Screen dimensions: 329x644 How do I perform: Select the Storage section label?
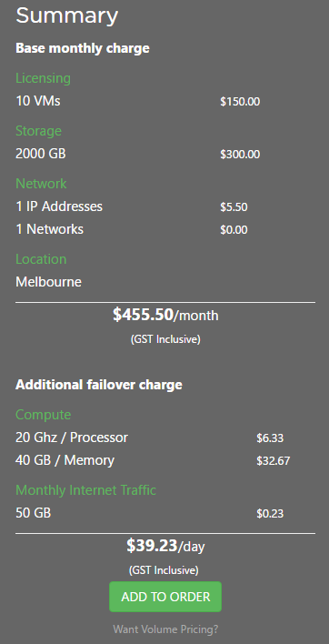coord(38,131)
